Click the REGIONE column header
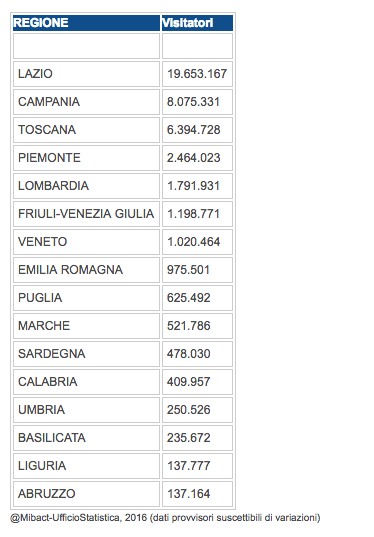The height and width of the screenshot is (537, 374). pyautogui.click(x=86, y=23)
